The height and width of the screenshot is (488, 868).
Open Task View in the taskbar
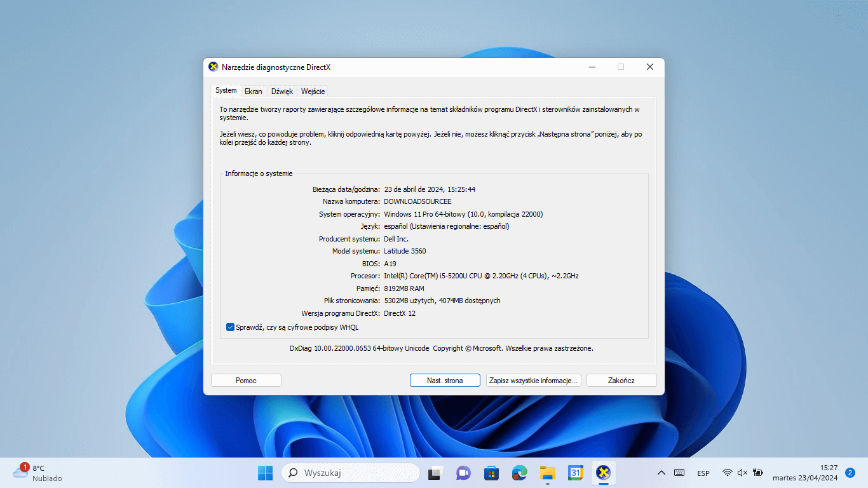point(435,473)
